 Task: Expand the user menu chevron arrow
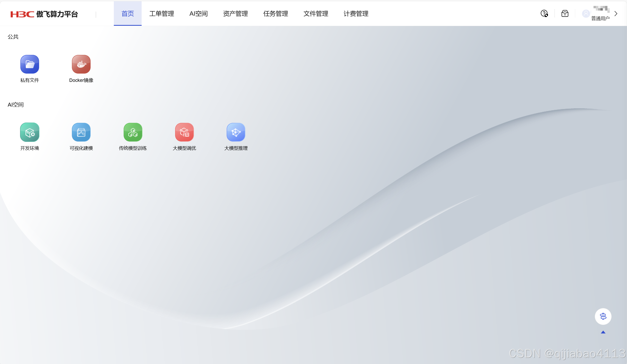(x=616, y=14)
